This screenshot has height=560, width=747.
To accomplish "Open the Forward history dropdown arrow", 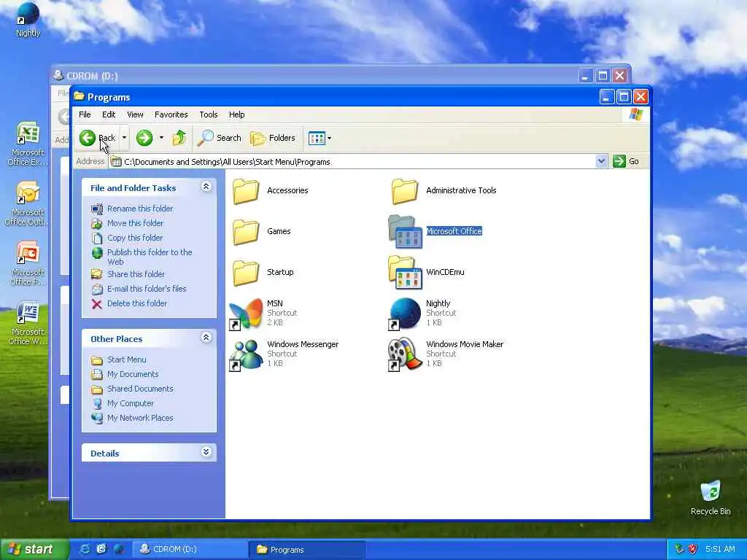I will point(161,138).
